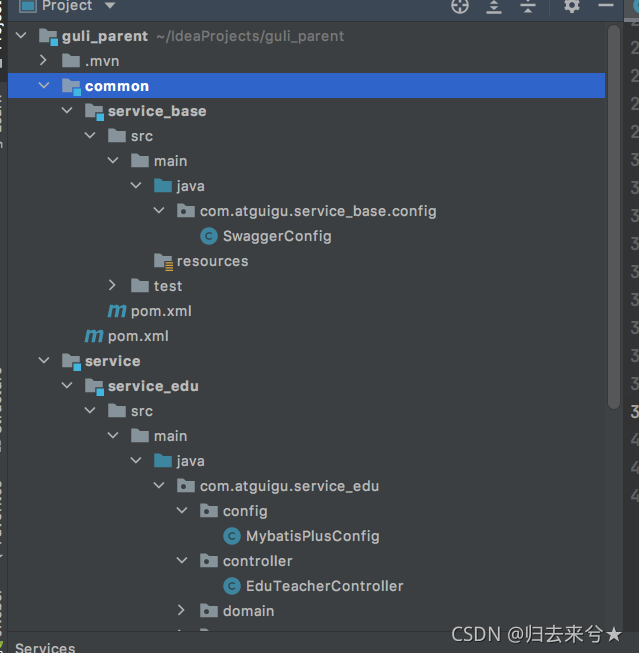Screen dimensions: 639x653
Task: Open the Project panel settings gear
Action: [572, 6]
